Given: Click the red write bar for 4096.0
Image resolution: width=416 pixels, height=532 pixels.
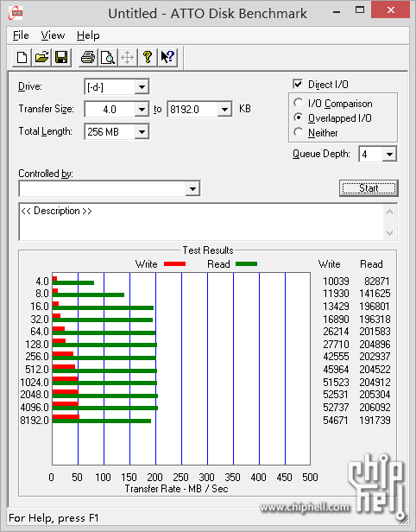Looking at the screenshot, I should click(x=66, y=404).
